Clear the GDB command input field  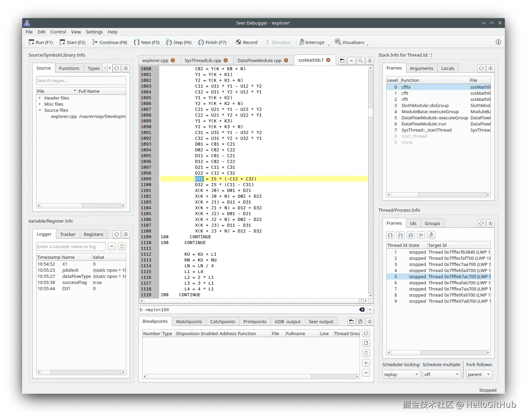coord(362,310)
